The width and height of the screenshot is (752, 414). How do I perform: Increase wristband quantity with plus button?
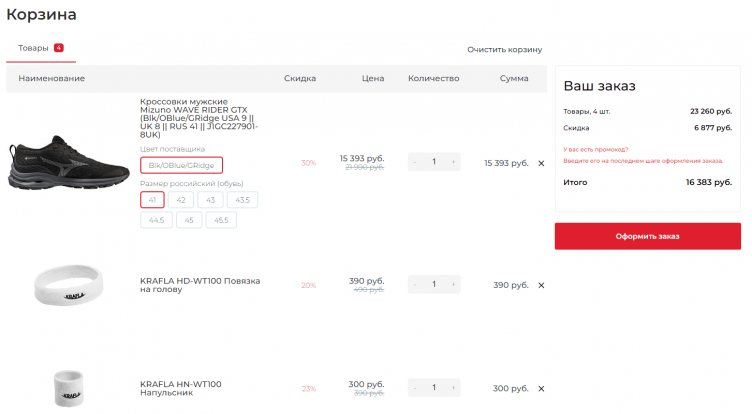tap(453, 388)
